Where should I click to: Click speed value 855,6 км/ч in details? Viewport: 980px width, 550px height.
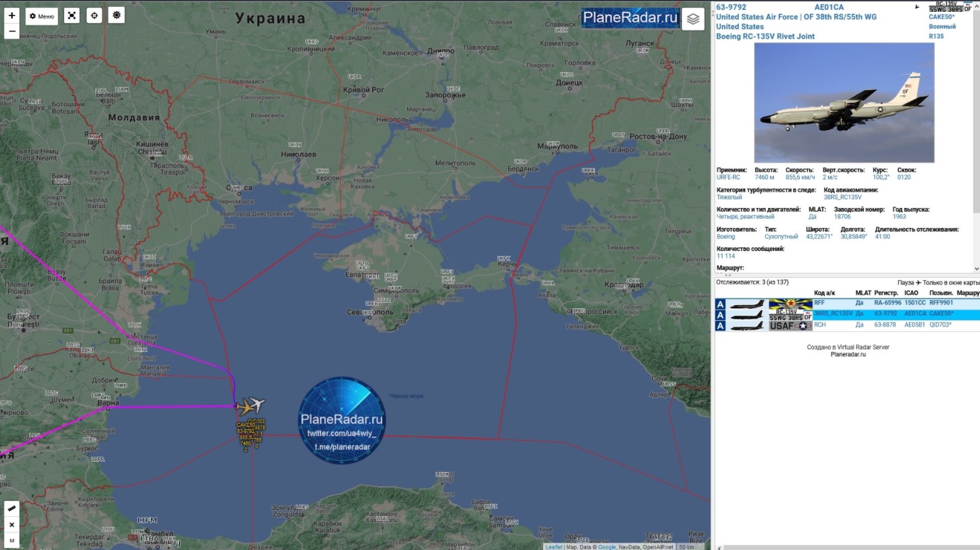[800, 178]
